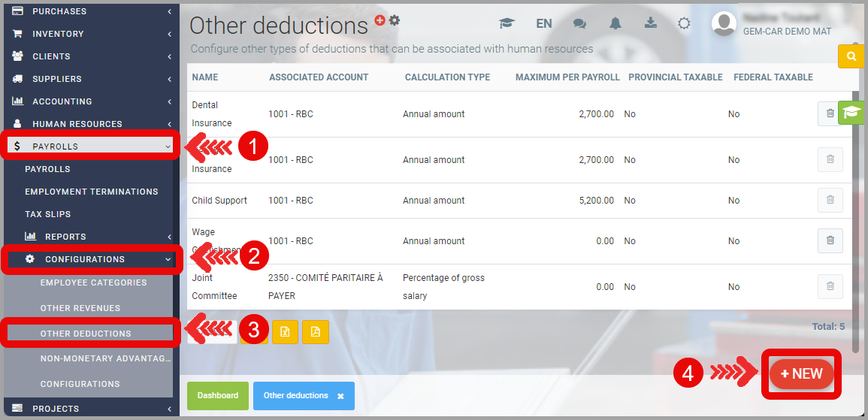The width and height of the screenshot is (868, 420).
Task: Export list to PDF file
Action: coord(316,332)
